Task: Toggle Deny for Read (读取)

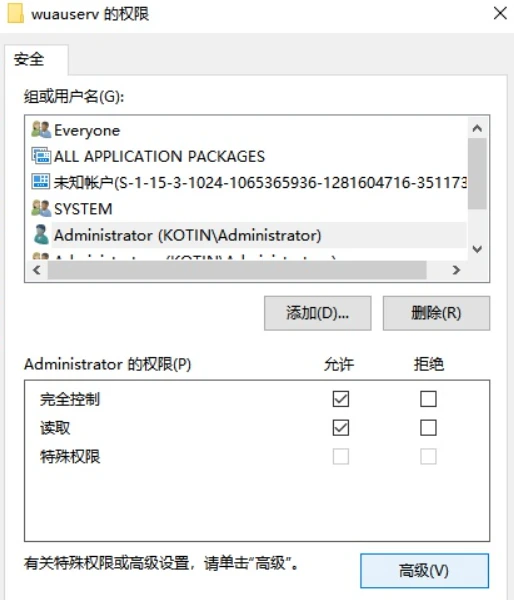Action: [x=428, y=428]
